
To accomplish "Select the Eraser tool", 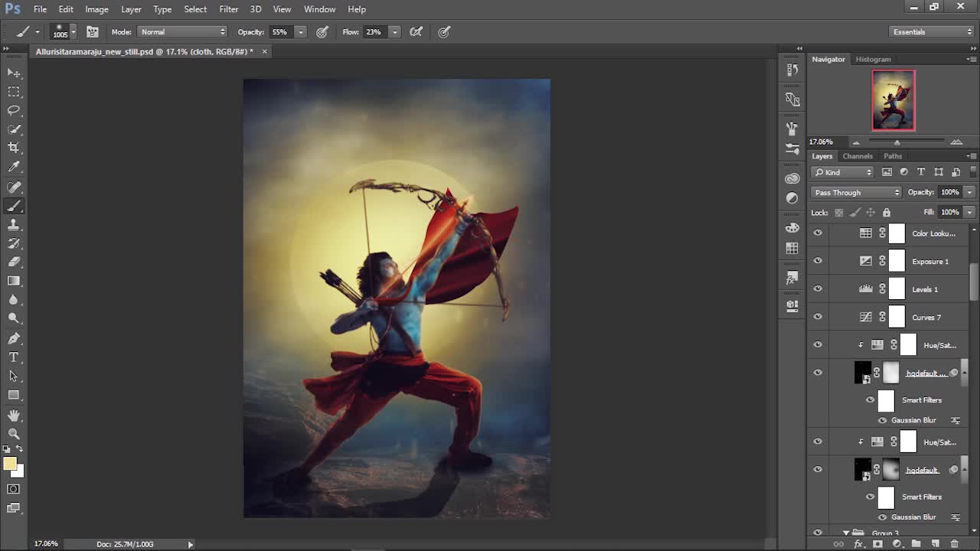I will 14,262.
